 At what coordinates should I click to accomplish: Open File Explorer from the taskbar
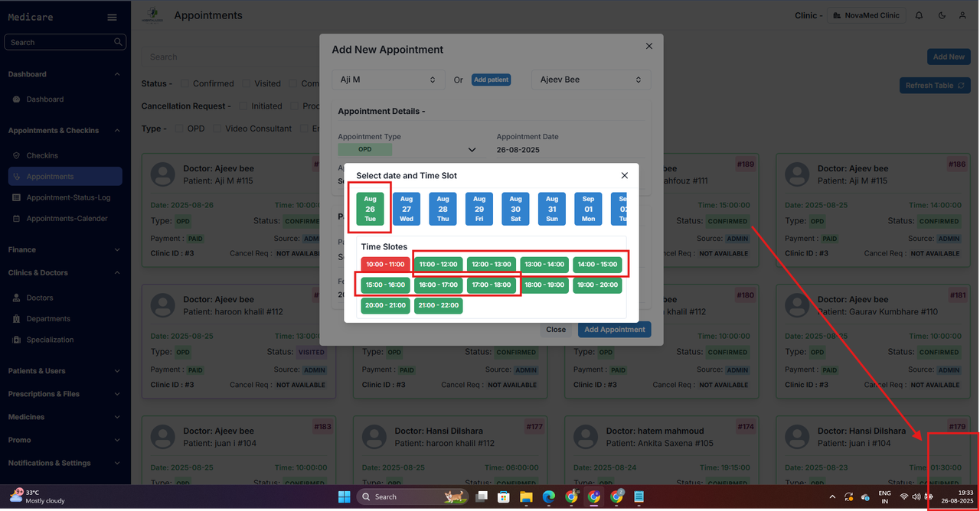click(x=526, y=496)
